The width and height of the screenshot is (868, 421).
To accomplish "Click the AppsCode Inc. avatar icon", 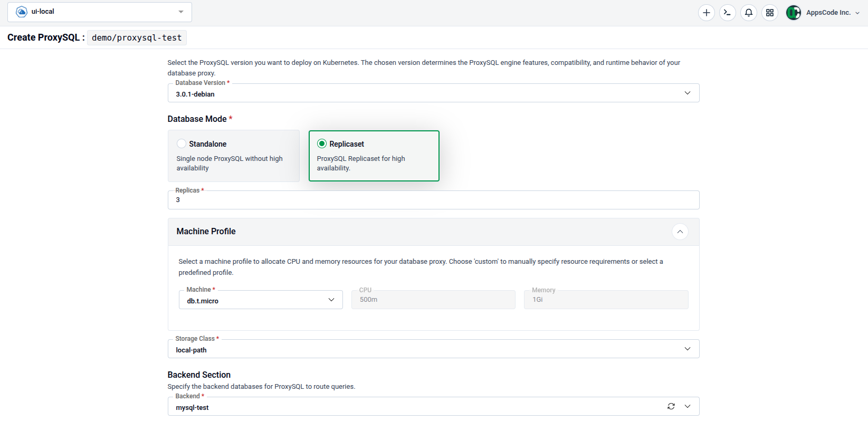I will [x=794, y=13].
